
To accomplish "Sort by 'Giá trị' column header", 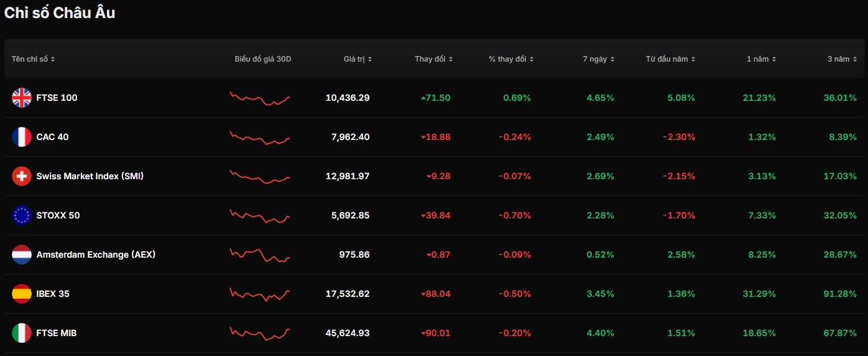I will (358, 59).
